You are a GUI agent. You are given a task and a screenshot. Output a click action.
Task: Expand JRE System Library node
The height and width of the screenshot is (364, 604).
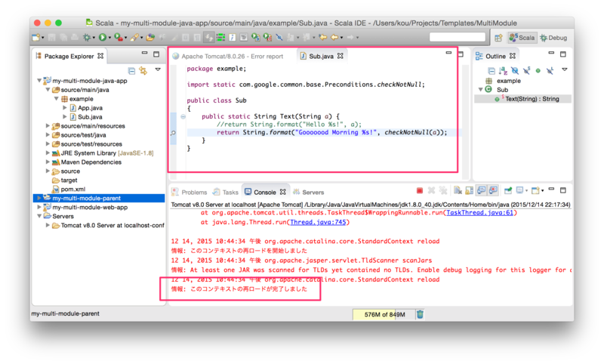48,153
